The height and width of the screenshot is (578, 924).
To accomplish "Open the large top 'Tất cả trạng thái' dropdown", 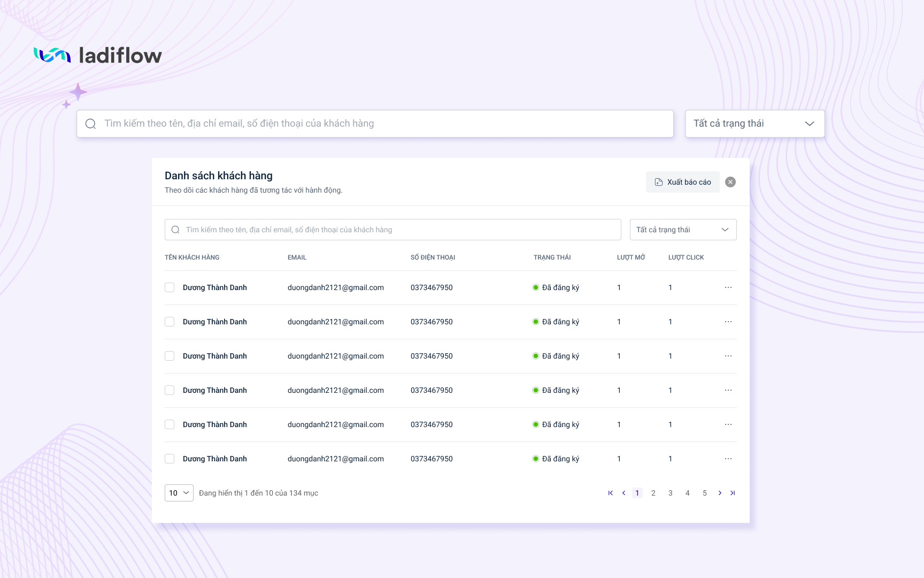I will [754, 124].
